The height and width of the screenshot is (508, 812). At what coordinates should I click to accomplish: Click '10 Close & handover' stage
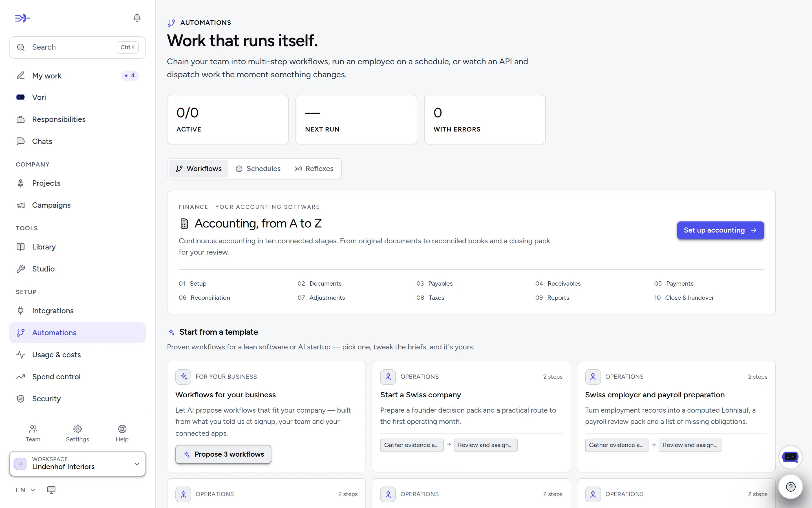point(684,298)
